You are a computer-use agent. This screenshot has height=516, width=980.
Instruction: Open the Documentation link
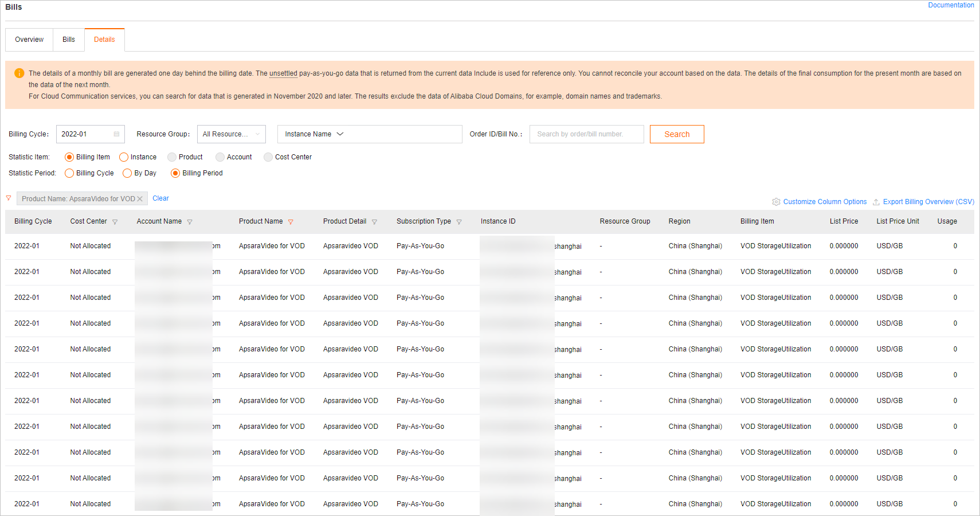tap(951, 5)
